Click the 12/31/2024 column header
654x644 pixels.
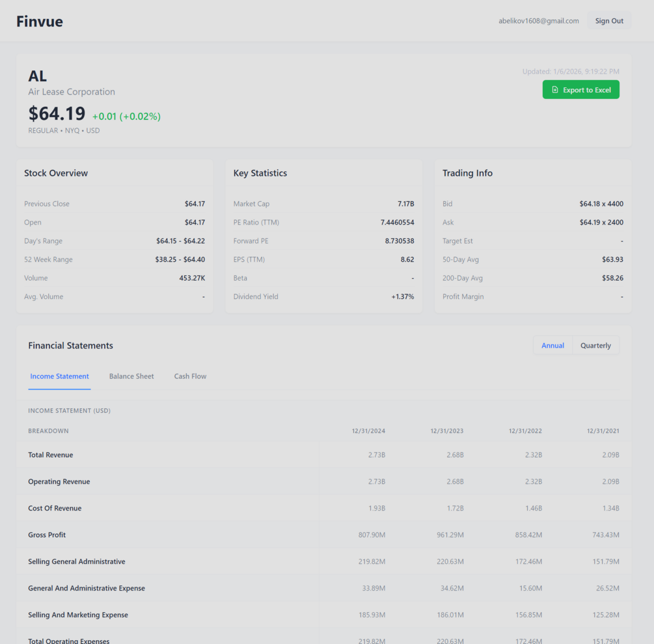point(368,431)
